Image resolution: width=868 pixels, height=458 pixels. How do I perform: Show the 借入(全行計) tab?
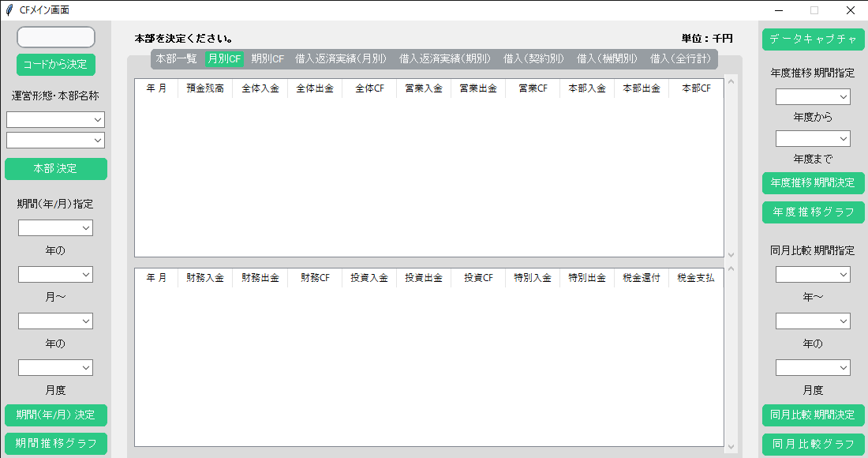click(x=680, y=58)
